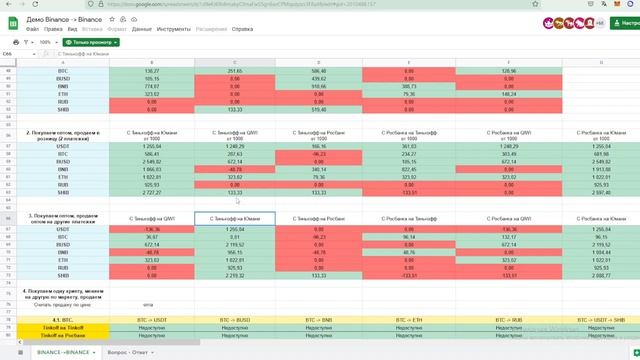This screenshot has height=360, width=640.
Task: Click red cell -40.78 in BNB row 60
Action: click(235, 169)
